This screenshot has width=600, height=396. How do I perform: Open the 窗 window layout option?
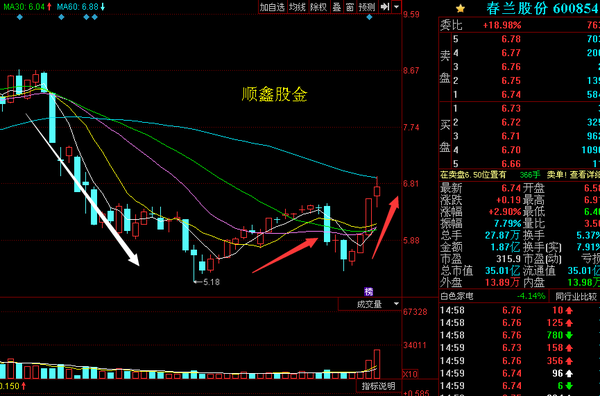(x=349, y=7)
